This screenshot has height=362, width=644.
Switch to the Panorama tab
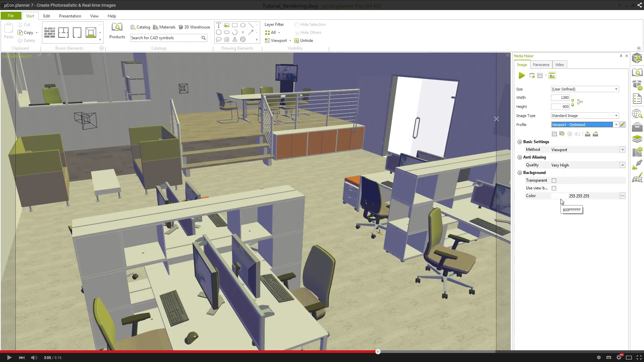541,65
